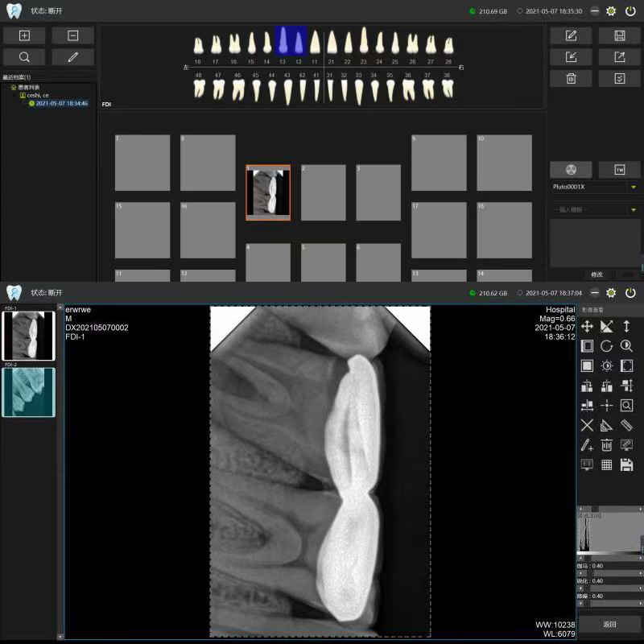Select the rotate image tool
The image size is (644, 644).
(x=607, y=346)
